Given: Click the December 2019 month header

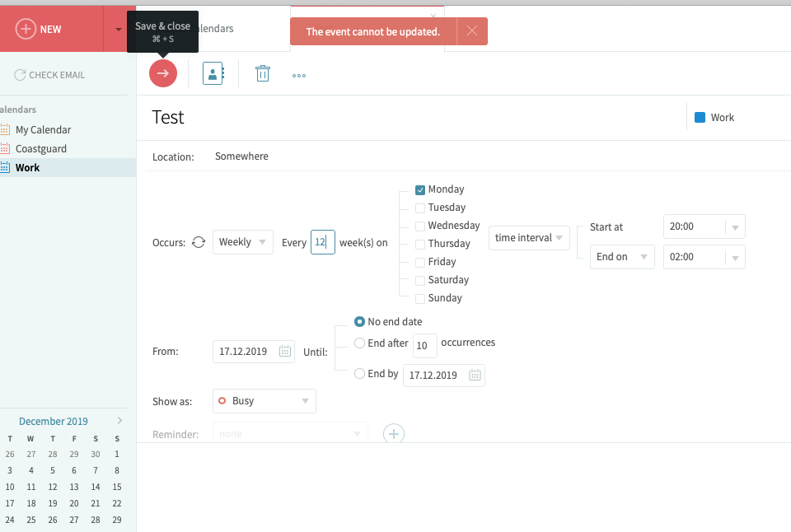Looking at the screenshot, I should click(54, 421).
